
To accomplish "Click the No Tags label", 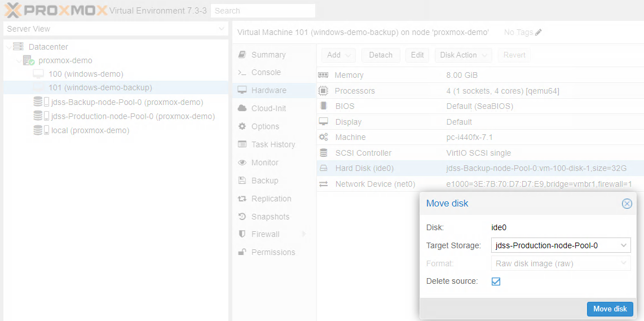I will (x=518, y=32).
